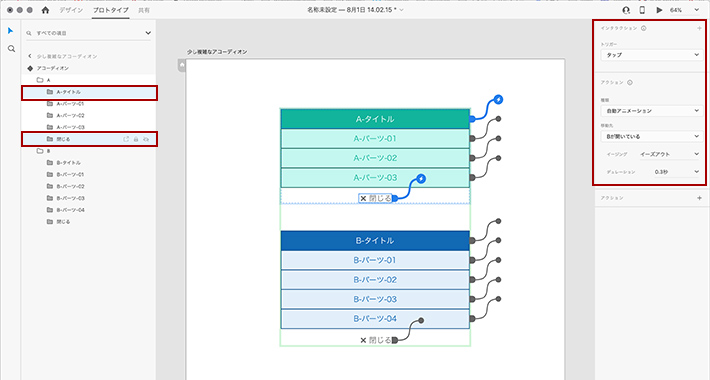Select the 閉じる layer row under folder B
The width and height of the screenshot is (710, 380).
point(89,221)
